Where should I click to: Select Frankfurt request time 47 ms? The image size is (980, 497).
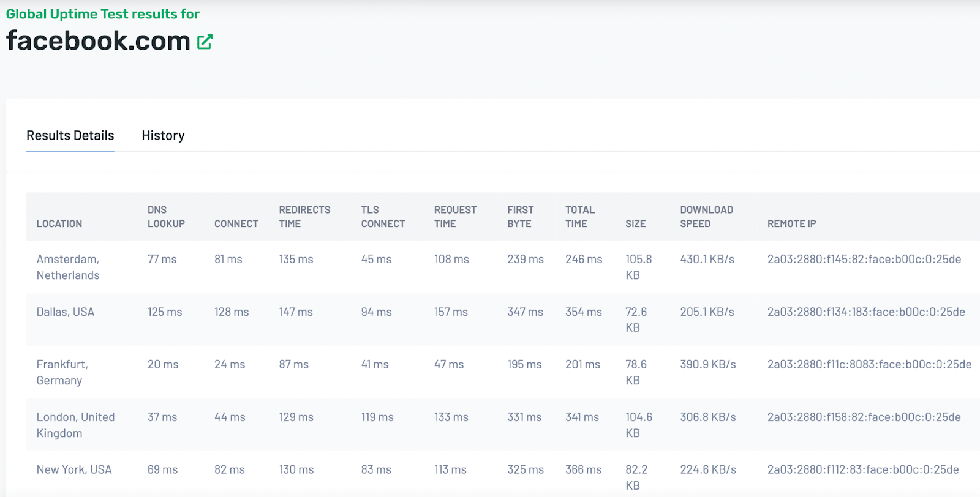449,365
